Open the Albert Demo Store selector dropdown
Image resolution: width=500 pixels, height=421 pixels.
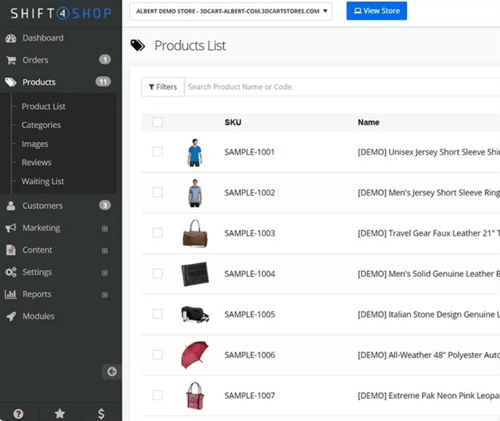tap(231, 11)
